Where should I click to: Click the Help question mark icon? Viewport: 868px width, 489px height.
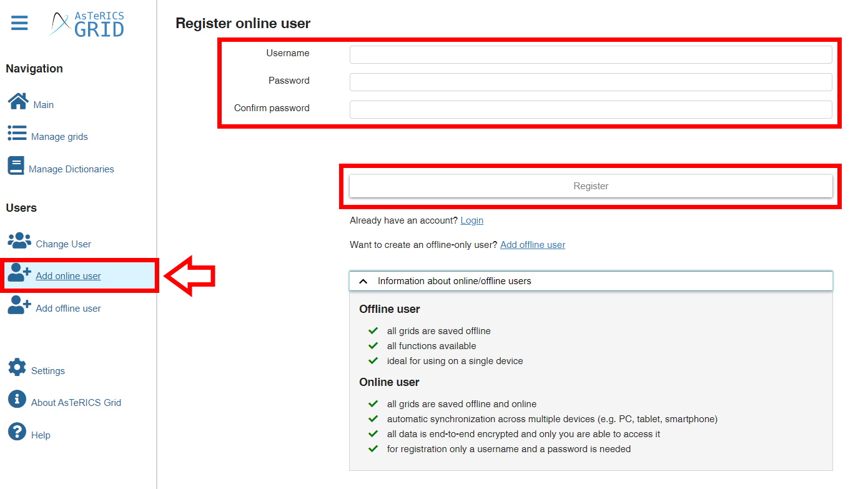[x=17, y=432]
